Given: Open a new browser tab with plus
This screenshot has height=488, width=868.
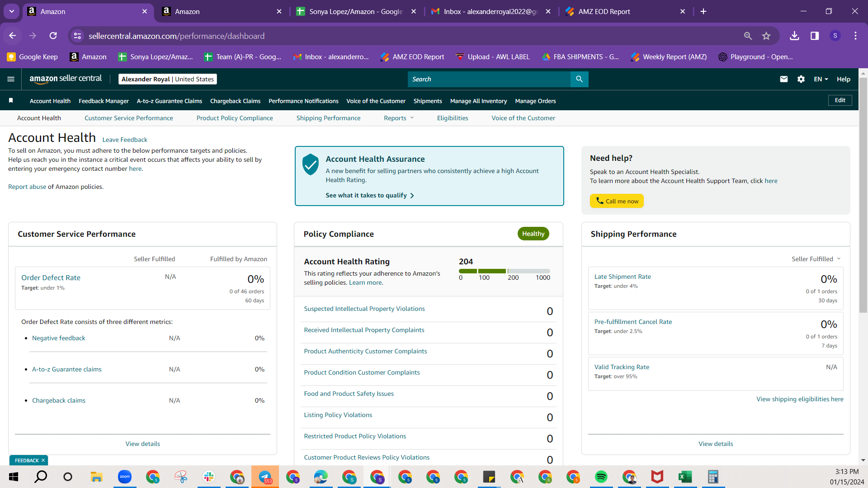Looking at the screenshot, I should point(703,11).
